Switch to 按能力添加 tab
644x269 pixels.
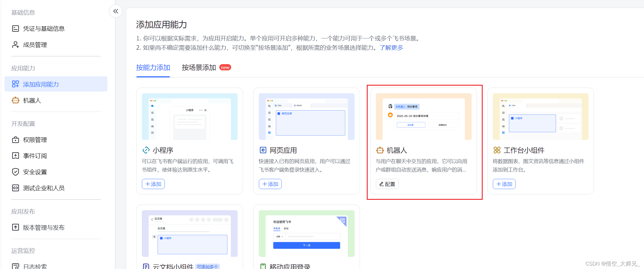(153, 68)
